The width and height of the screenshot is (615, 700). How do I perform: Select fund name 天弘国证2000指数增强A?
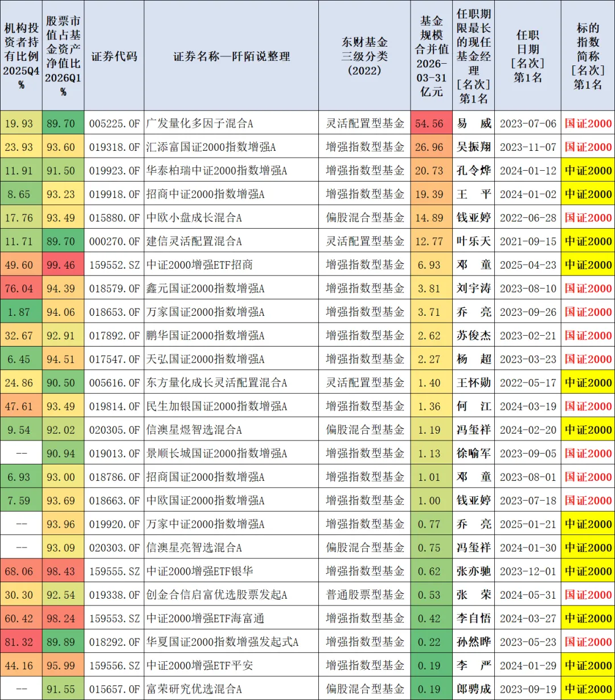[x=206, y=360]
